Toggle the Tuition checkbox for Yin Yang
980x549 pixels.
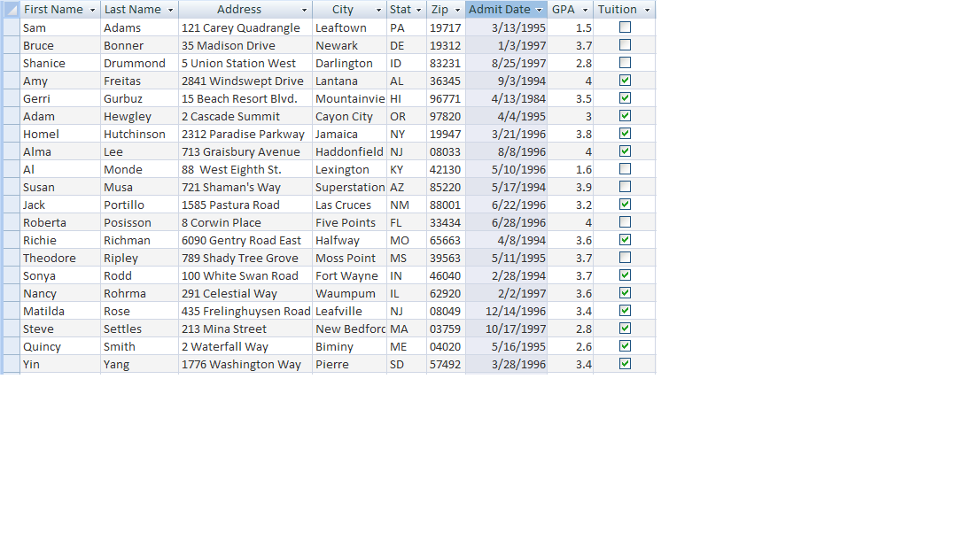(625, 364)
